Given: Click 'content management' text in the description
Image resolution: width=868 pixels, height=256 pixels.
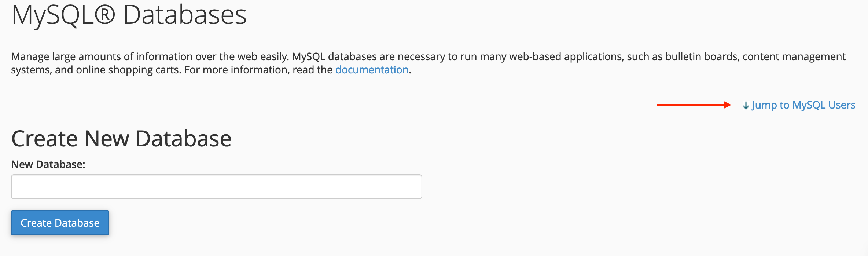Looking at the screenshot, I should click(x=794, y=56).
